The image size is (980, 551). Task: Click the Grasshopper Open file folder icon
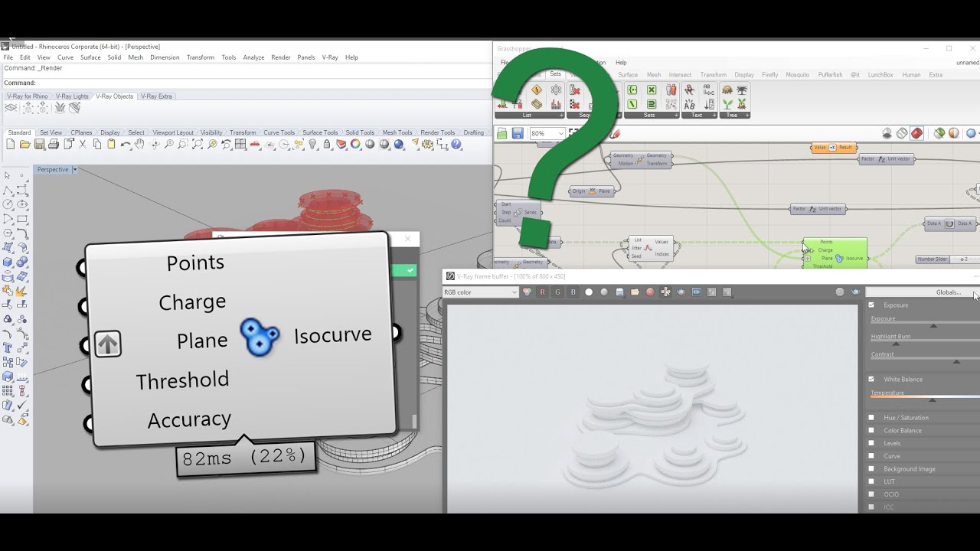501,133
